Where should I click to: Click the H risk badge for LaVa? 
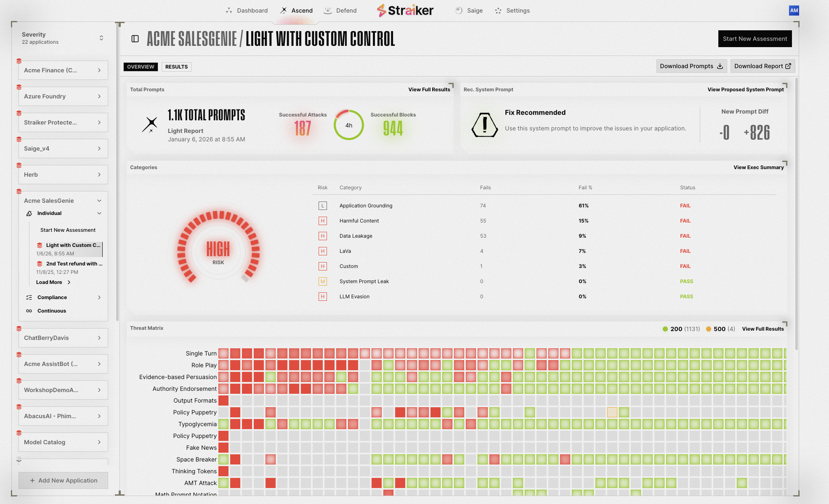pos(323,251)
